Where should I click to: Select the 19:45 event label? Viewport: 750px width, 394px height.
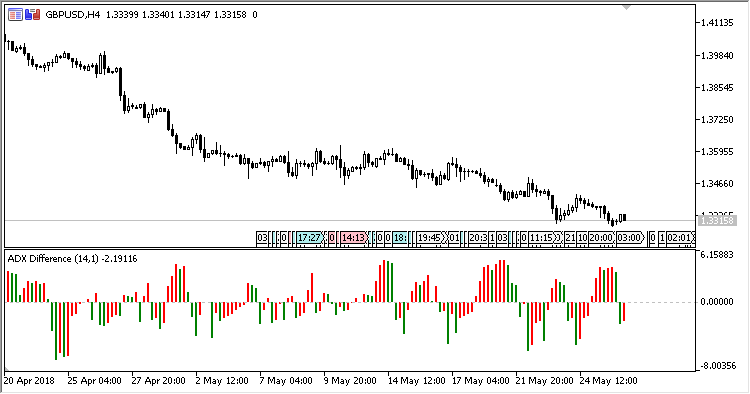click(x=429, y=238)
